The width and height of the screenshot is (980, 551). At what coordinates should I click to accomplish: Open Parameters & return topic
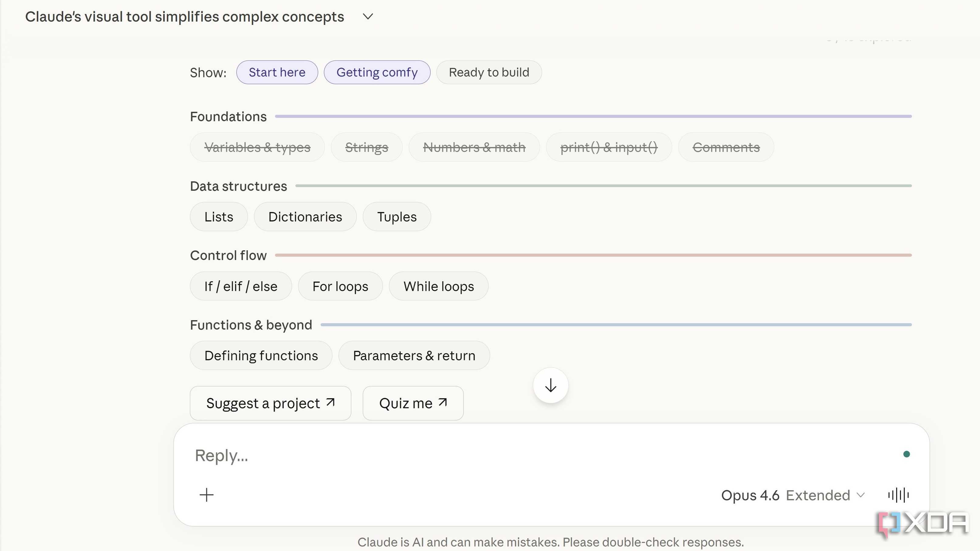(414, 356)
